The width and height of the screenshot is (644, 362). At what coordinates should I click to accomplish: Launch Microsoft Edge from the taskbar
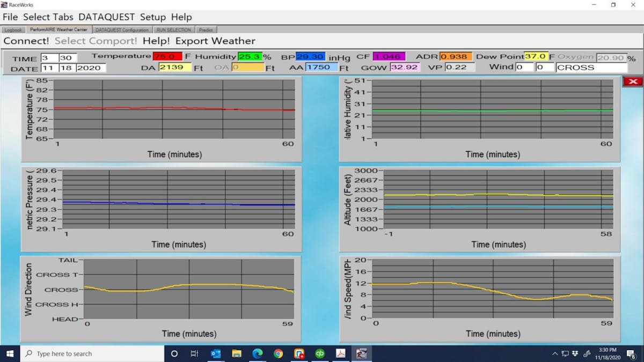tap(258, 353)
